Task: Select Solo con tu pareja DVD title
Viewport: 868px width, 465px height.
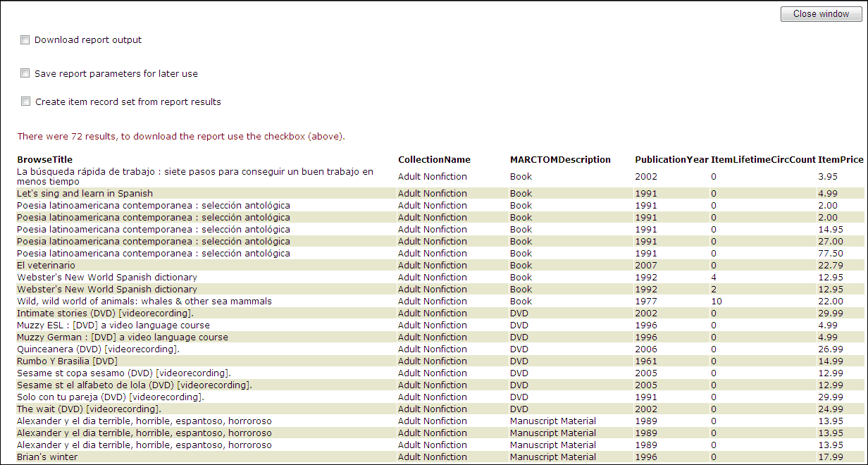Action: [111, 397]
